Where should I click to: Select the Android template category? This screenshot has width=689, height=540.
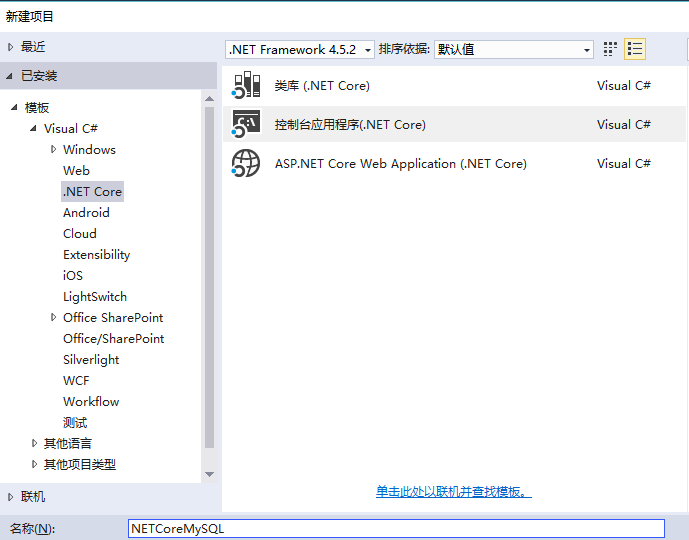(x=86, y=213)
